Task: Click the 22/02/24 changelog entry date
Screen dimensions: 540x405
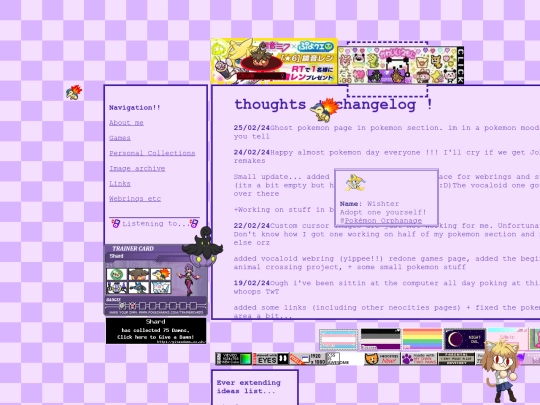Action: [252, 226]
